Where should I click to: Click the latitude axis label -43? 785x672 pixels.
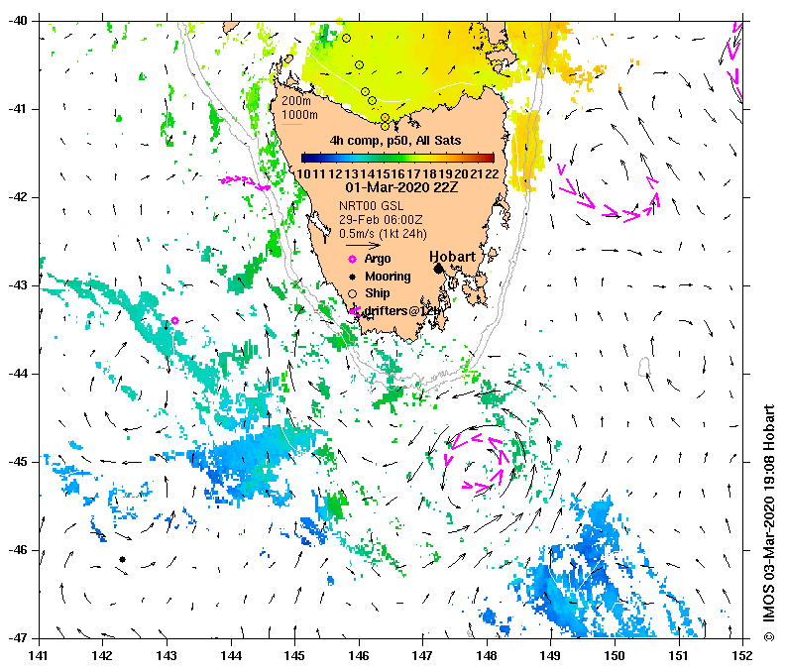point(18,285)
